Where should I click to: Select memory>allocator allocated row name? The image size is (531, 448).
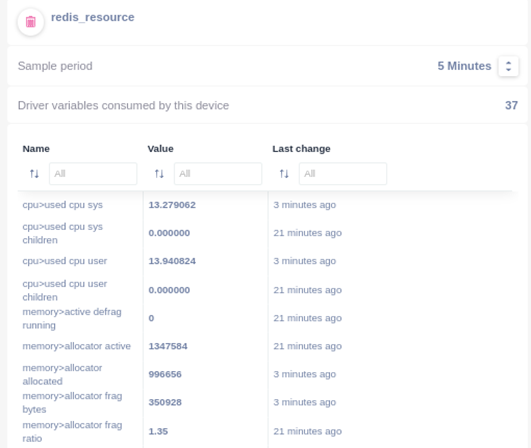point(62,375)
